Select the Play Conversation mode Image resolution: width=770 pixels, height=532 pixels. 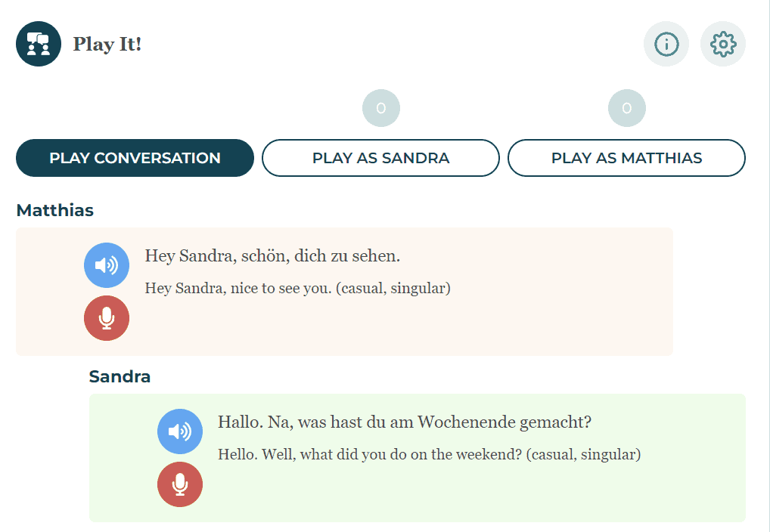point(135,158)
